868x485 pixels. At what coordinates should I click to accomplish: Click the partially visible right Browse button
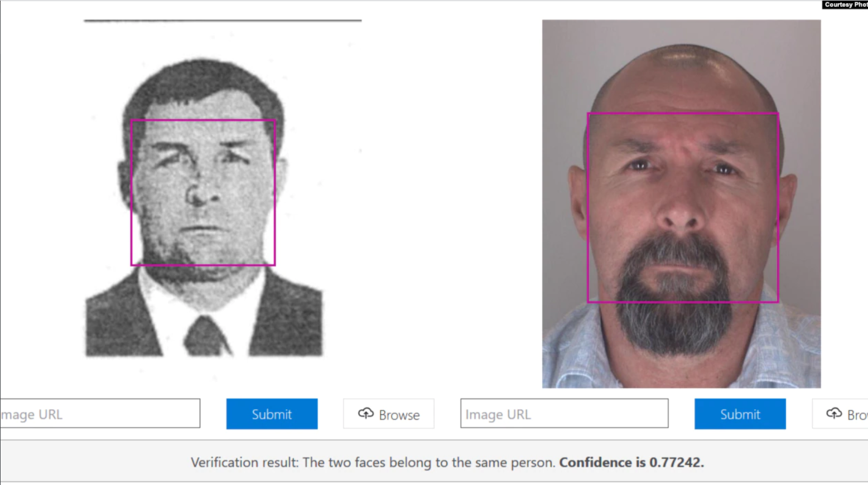(842, 414)
